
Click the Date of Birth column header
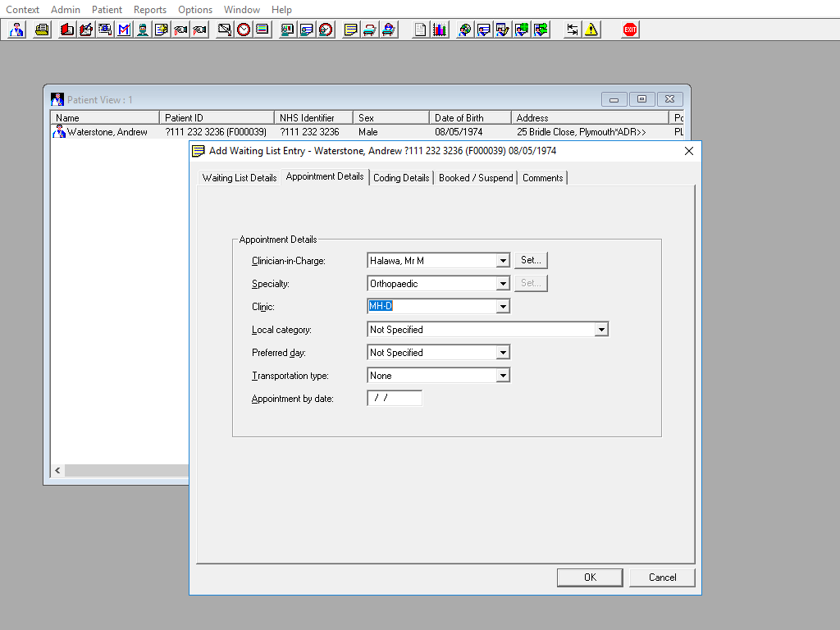[x=470, y=117]
